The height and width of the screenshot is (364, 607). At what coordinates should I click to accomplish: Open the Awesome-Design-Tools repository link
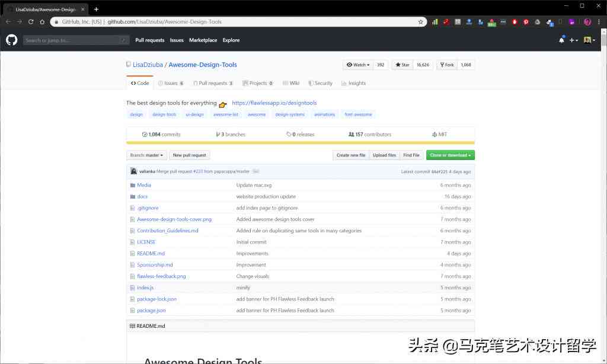point(203,65)
